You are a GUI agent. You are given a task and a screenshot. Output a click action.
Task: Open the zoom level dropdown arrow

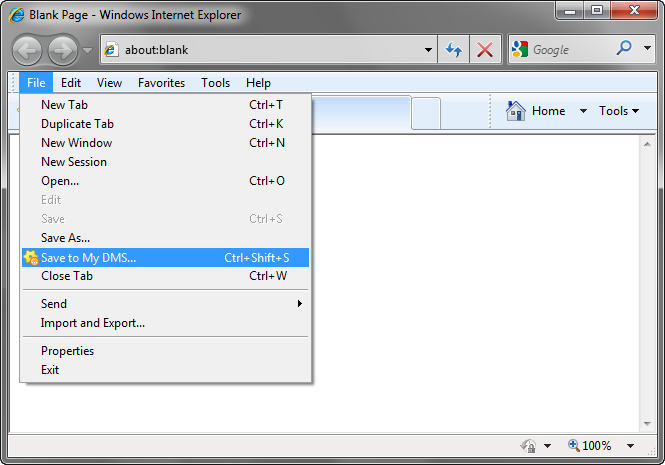[631, 446]
